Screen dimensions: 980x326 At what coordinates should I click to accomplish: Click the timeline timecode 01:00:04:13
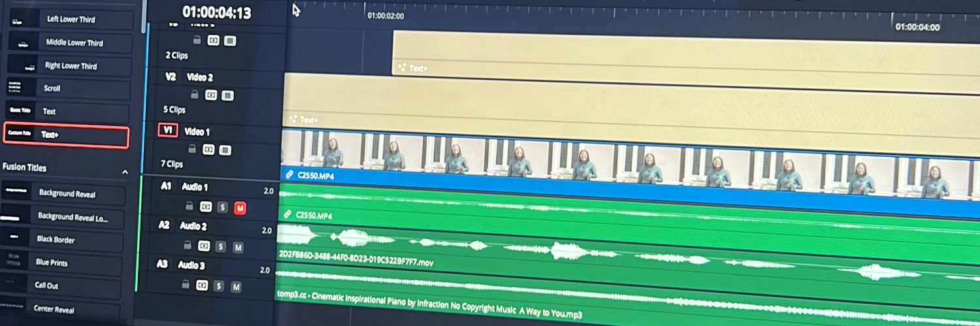pos(217,12)
